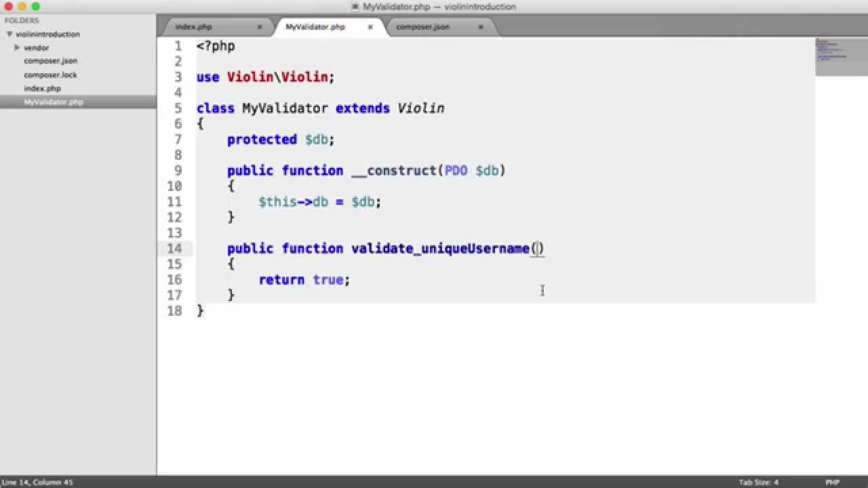Click 'PDO' type hint in constructor
This screenshot has height=488, width=868.
456,171
